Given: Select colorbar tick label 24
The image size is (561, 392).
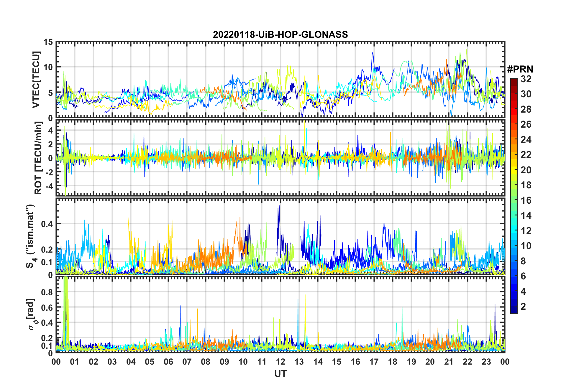Looking at the screenshot, I should pos(526,140).
